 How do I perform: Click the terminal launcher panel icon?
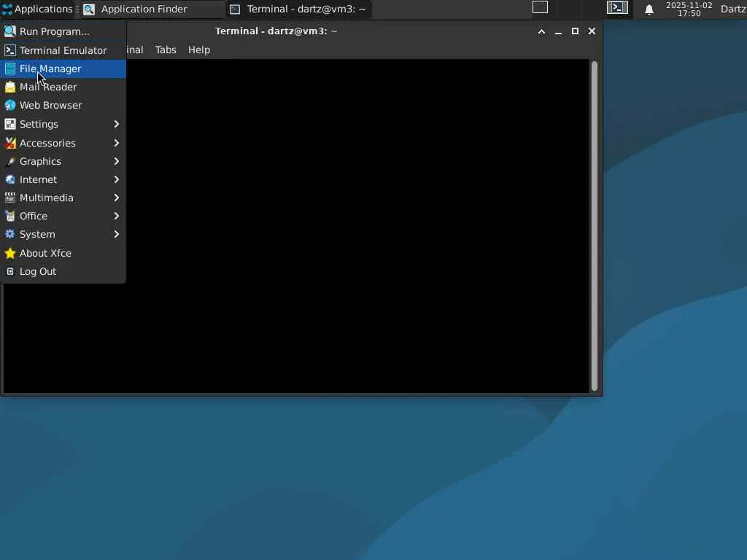click(x=617, y=7)
